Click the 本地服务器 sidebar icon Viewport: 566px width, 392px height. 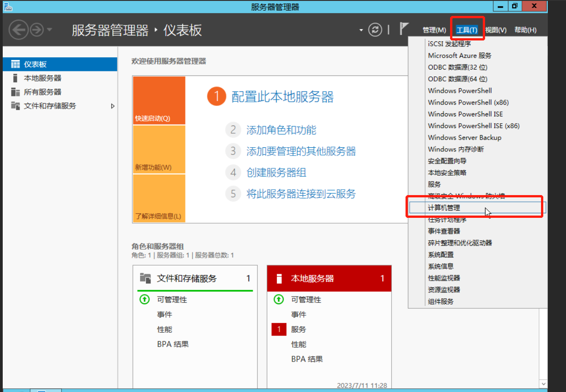(x=15, y=78)
